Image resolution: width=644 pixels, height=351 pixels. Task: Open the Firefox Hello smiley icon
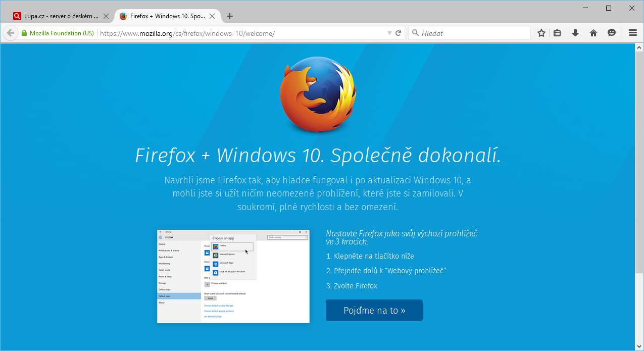click(x=612, y=33)
